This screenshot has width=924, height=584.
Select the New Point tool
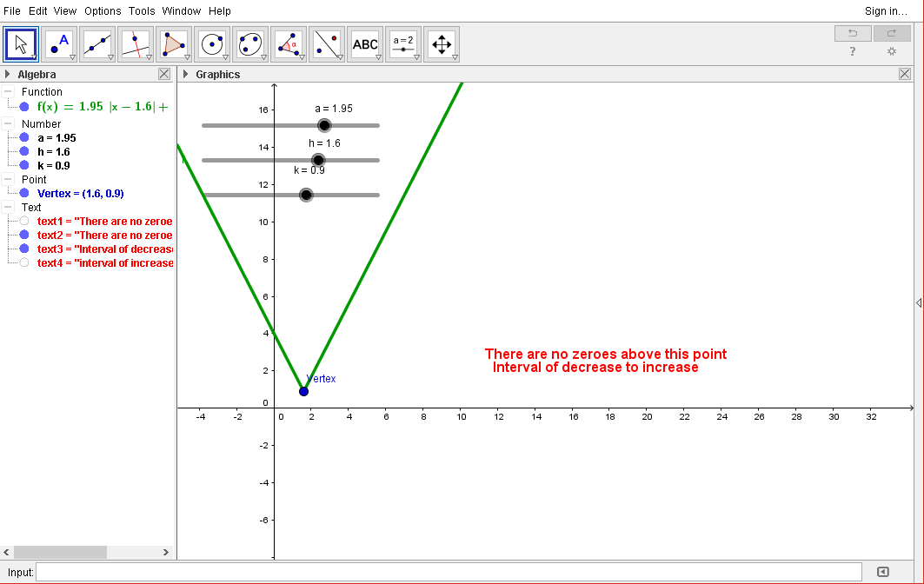click(59, 44)
